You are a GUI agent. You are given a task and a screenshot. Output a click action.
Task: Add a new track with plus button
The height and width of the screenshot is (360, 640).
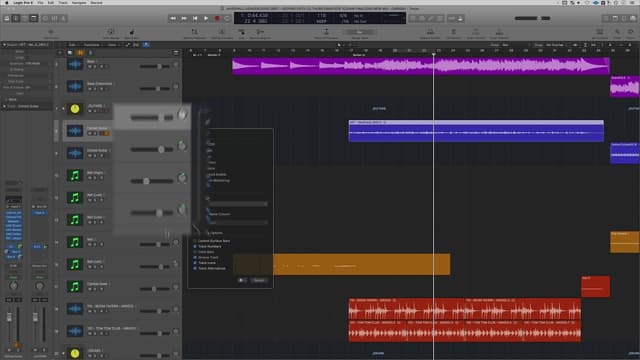coord(60,53)
